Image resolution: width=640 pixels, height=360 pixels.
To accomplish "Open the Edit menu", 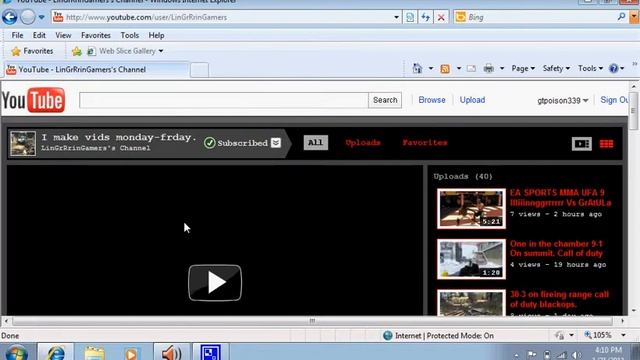I will [x=39, y=36].
